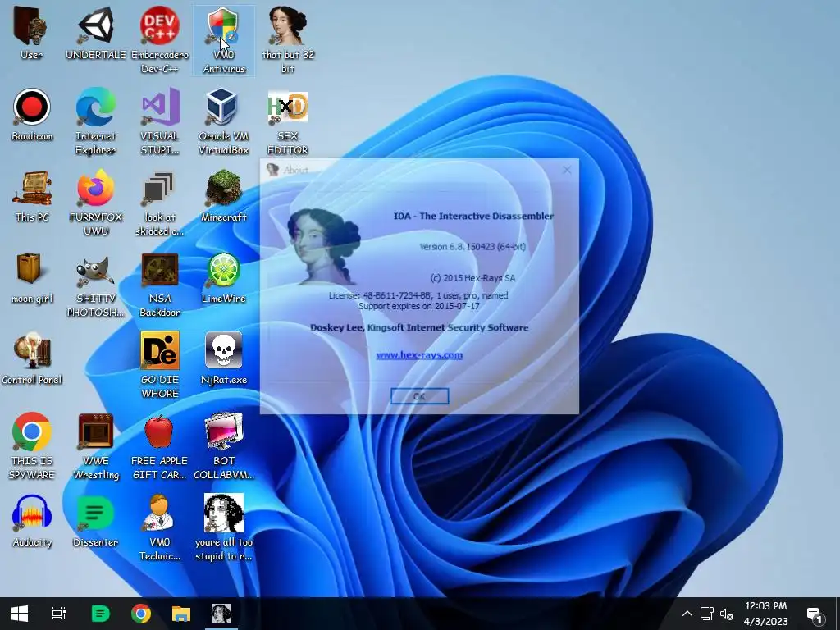This screenshot has height=630, width=840.
Task: Click 'IDA - The Interactive Disassembler' heading
Action: coord(473,216)
